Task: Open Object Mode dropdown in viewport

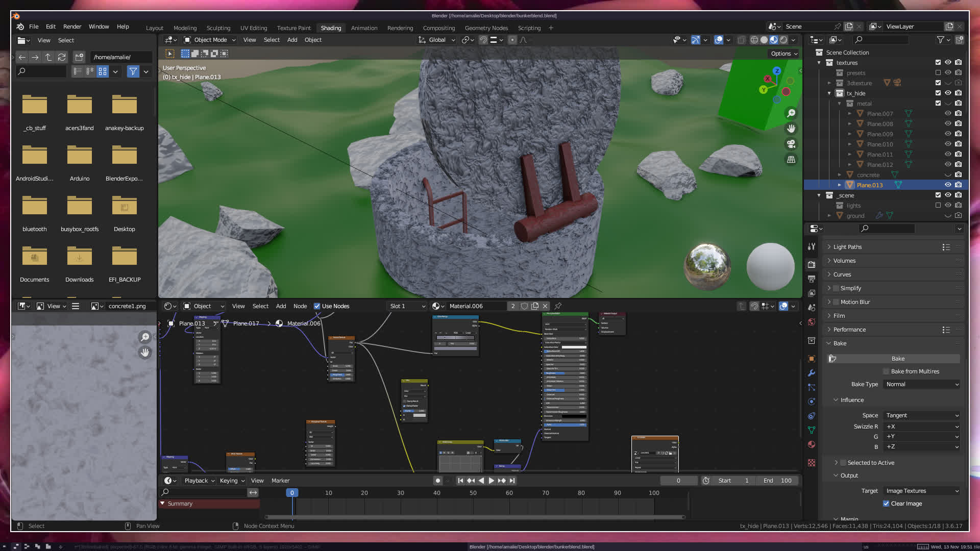Action: (210, 40)
